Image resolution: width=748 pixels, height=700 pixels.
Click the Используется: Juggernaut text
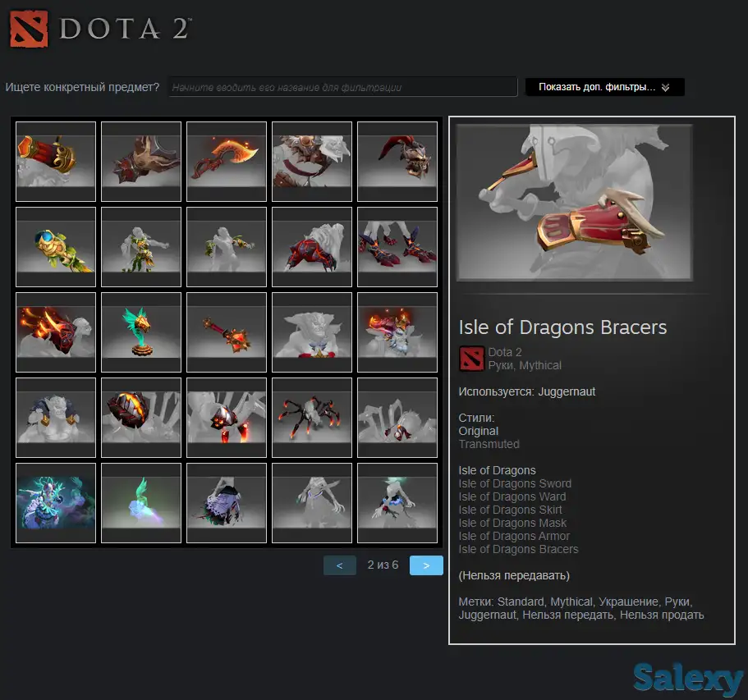526,391
